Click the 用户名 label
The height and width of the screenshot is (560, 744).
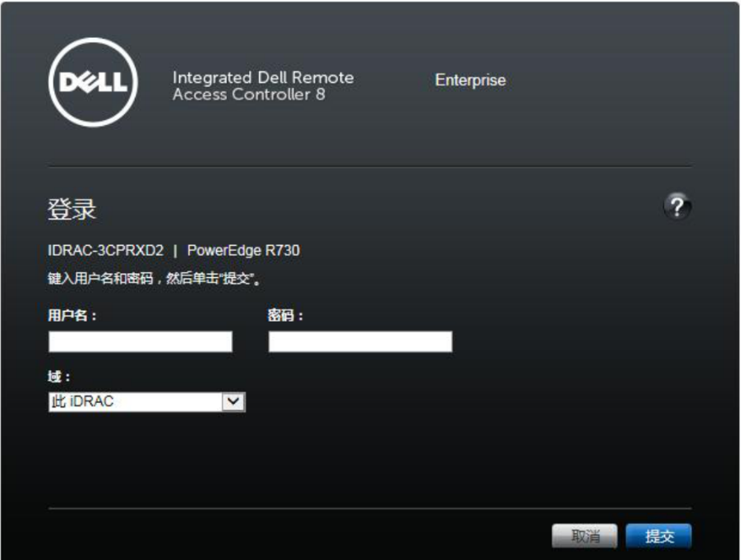[72, 315]
